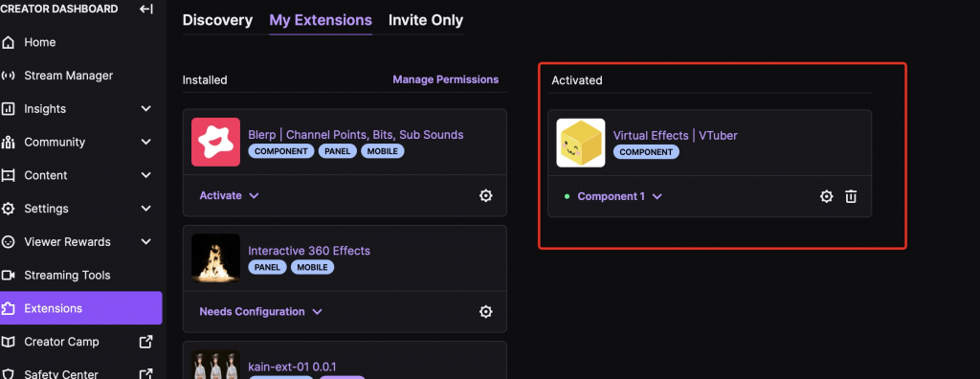Click the COMPONENT tag under Virtual Effects

point(646,152)
